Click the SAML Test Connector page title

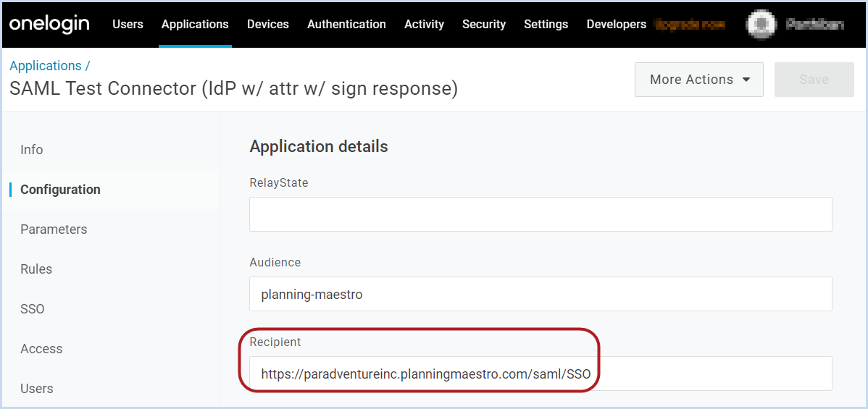(x=233, y=88)
